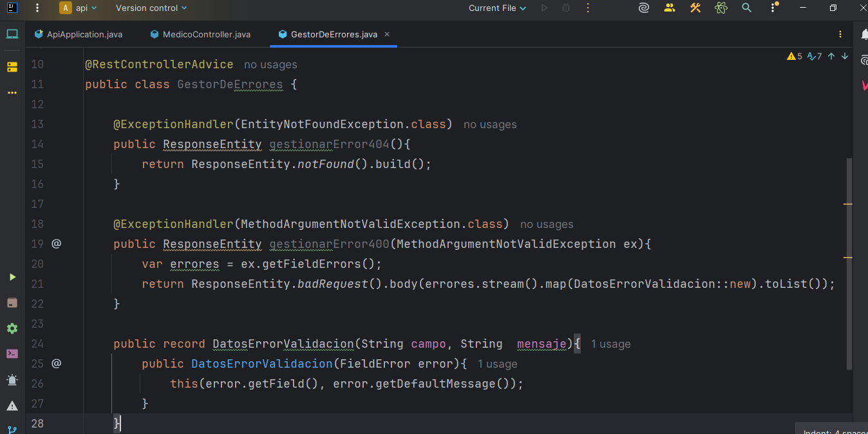
Task: Click the gutter @ icon on line 25
Action: (x=56, y=363)
